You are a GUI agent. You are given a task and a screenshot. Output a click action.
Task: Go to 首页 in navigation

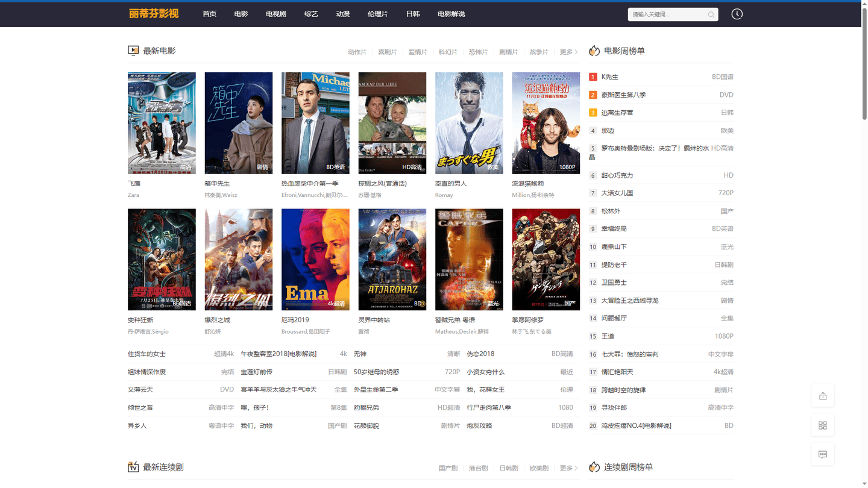tap(209, 14)
